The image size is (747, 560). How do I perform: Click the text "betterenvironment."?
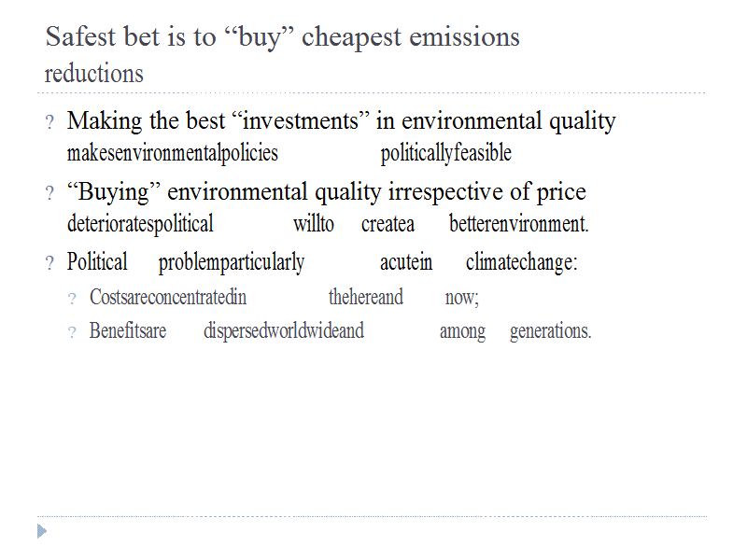(518, 224)
